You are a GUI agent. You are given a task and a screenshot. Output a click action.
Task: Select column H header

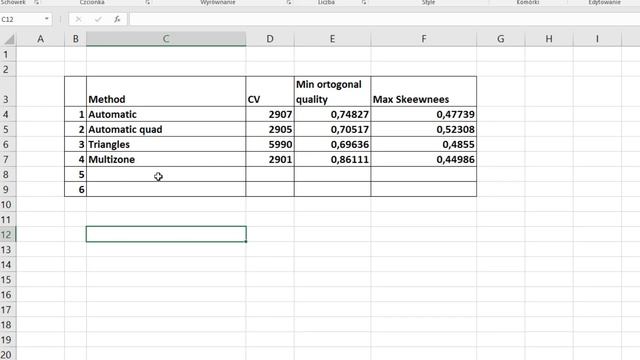(549, 39)
